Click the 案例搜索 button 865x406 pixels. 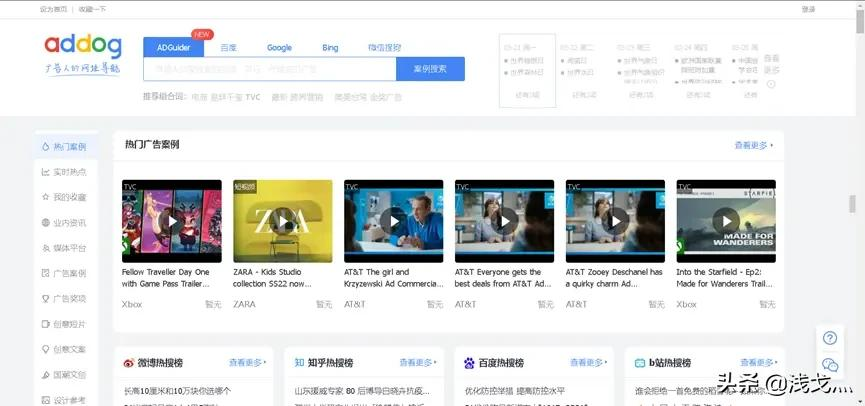tap(430, 69)
